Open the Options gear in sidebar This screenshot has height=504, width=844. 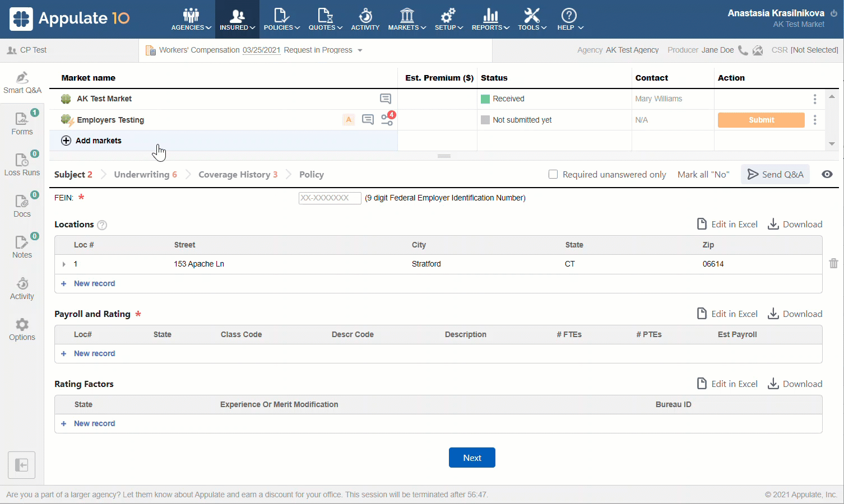pos(22,329)
